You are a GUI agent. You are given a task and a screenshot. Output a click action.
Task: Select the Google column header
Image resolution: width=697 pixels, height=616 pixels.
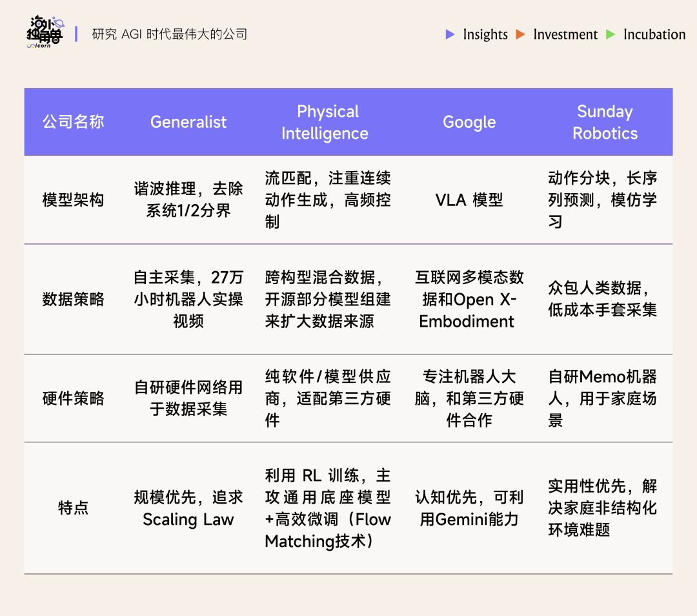(469, 121)
